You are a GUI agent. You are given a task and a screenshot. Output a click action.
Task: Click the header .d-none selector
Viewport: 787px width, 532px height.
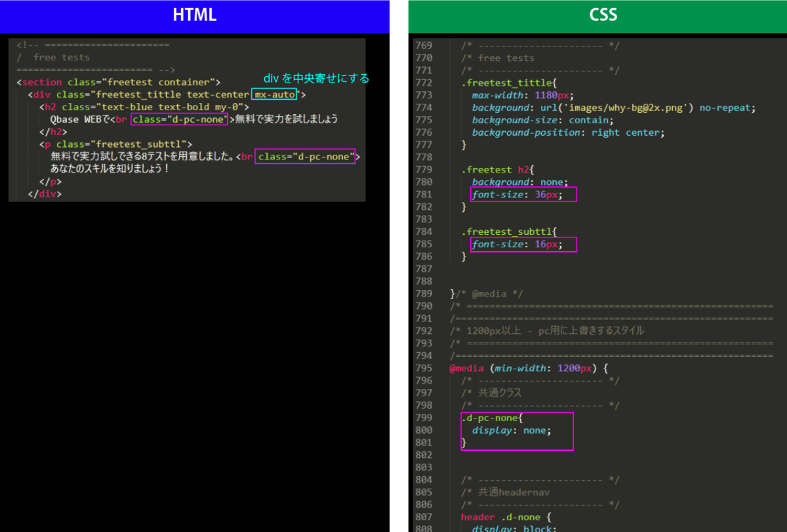point(500,518)
